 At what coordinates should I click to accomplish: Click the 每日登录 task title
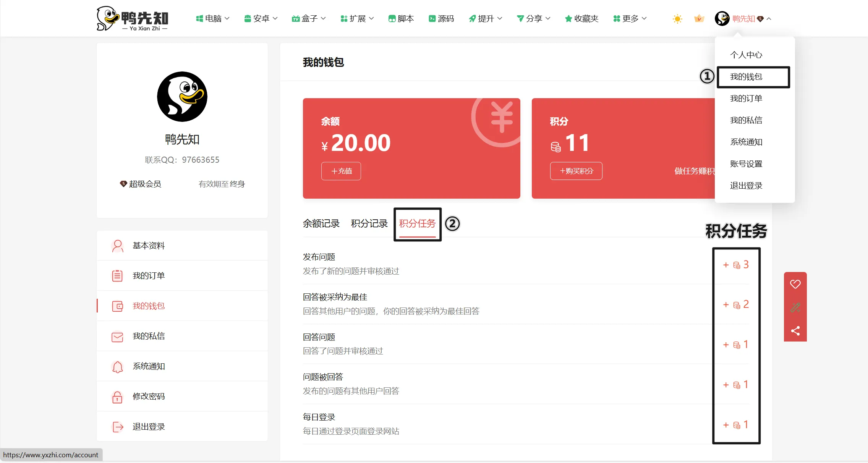coord(319,417)
